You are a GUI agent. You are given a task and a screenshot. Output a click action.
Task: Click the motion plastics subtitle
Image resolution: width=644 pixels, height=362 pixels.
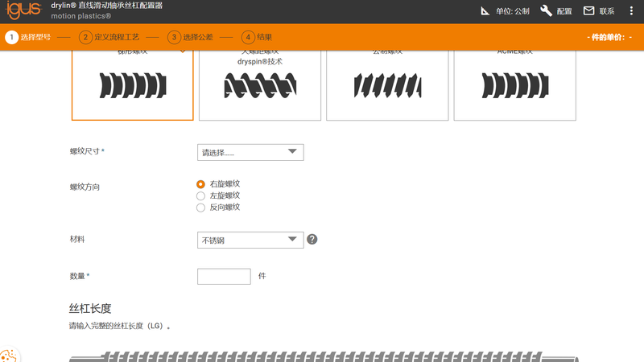(x=81, y=16)
